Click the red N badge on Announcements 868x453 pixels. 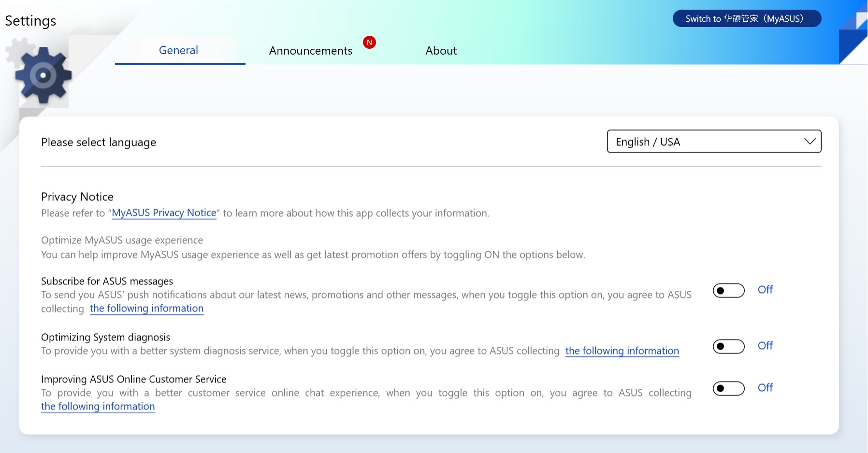[369, 42]
